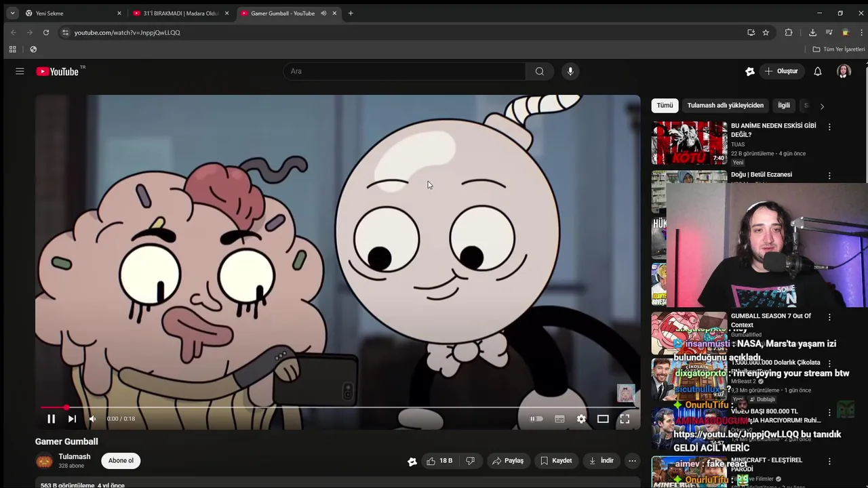Seek on the red video progress bar
The height and width of the screenshot is (488, 868).
pyautogui.click(x=338, y=407)
